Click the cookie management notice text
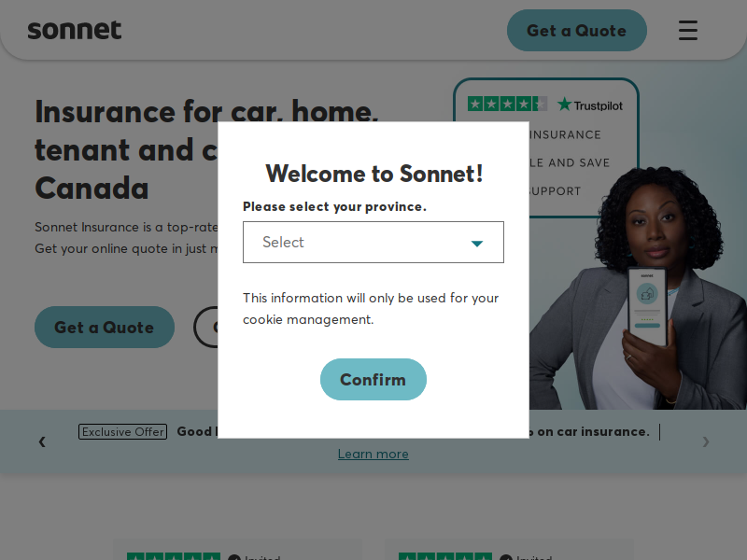Screen dimensions: 747x560 371,309
